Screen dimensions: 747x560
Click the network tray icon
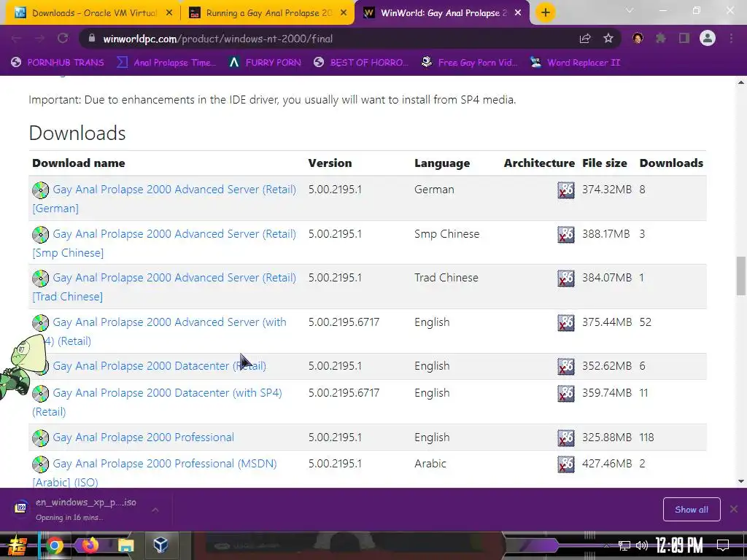pyautogui.click(x=624, y=545)
